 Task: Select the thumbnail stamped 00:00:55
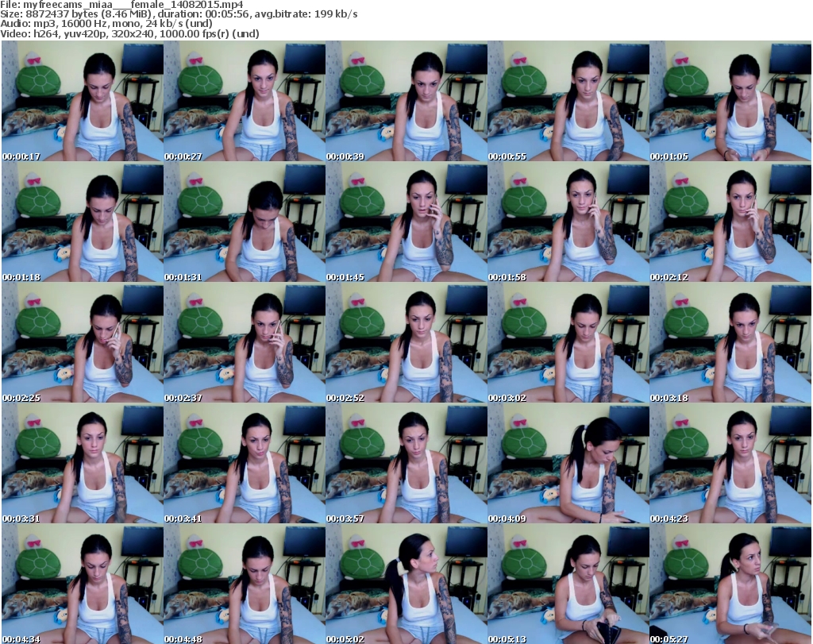point(568,101)
